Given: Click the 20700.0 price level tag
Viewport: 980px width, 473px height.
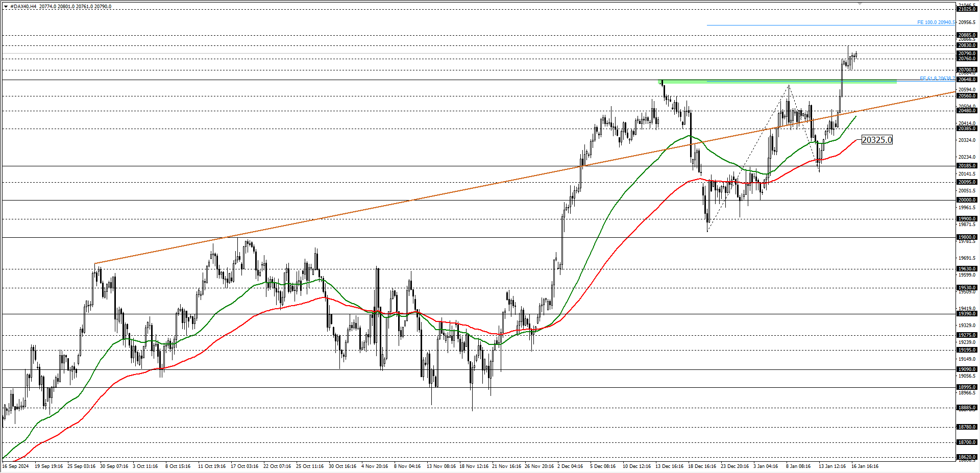Looking at the screenshot, I should tap(967, 70).
